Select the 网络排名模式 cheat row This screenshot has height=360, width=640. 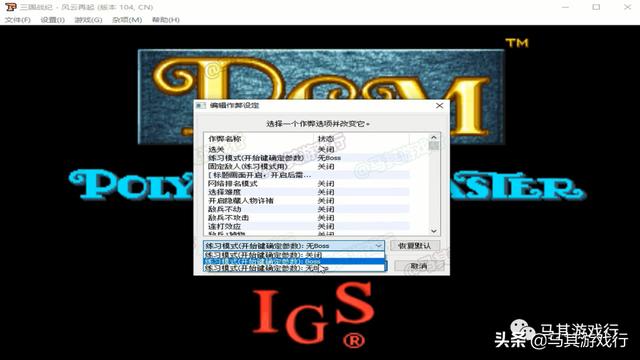tap(308, 184)
